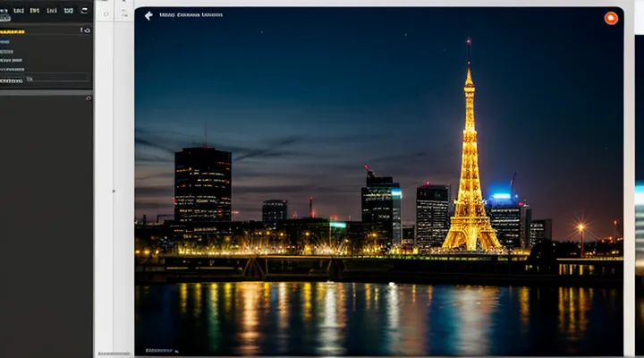Click the white back arrow above the photo

tap(148, 15)
